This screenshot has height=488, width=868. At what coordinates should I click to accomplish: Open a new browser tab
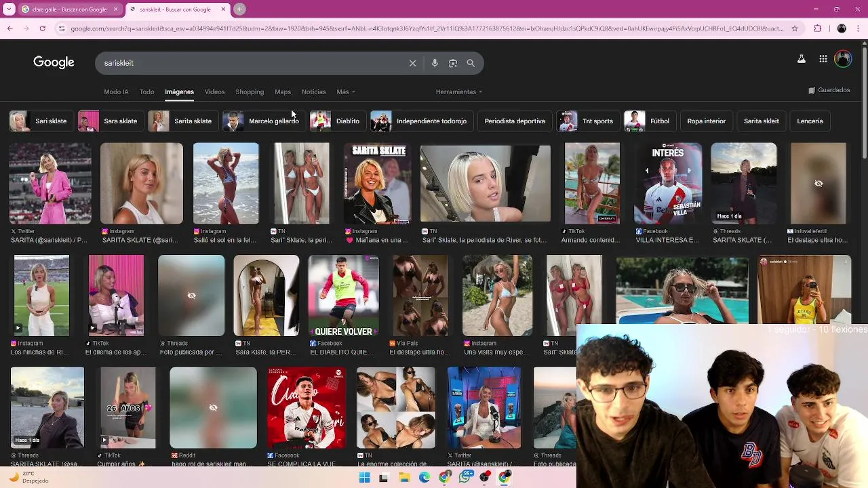coord(239,9)
